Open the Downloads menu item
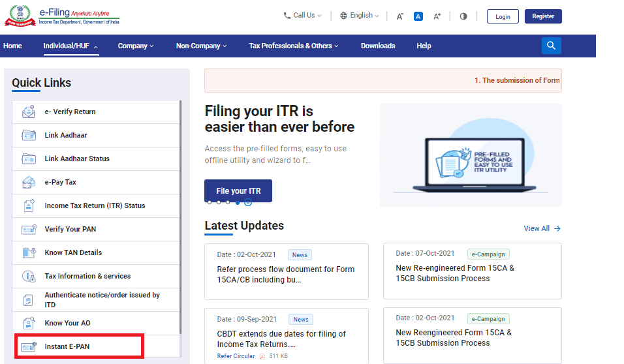Viewport: 624px width, 364px height. tap(378, 46)
